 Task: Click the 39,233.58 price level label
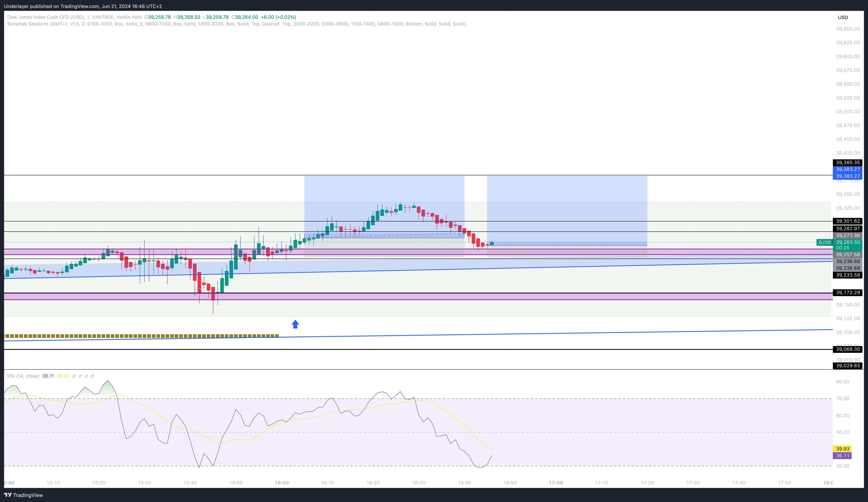click(x=848, y=275)
